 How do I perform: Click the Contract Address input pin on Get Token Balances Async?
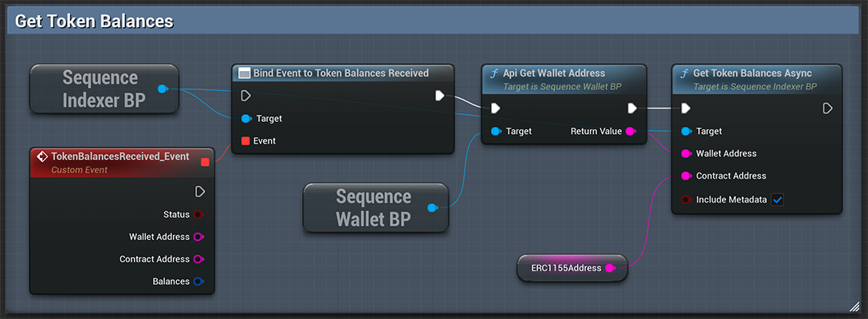(685, 176)
